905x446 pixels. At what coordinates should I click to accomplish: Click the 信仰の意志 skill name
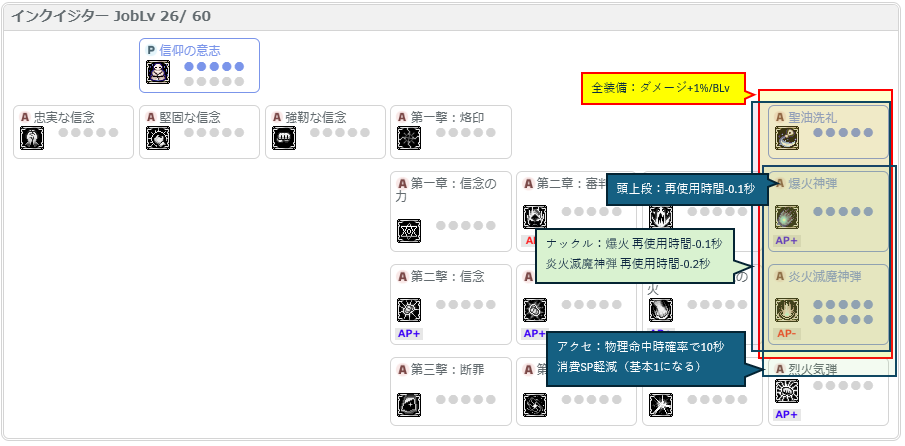pyautogui.click(x=190, y=51)
